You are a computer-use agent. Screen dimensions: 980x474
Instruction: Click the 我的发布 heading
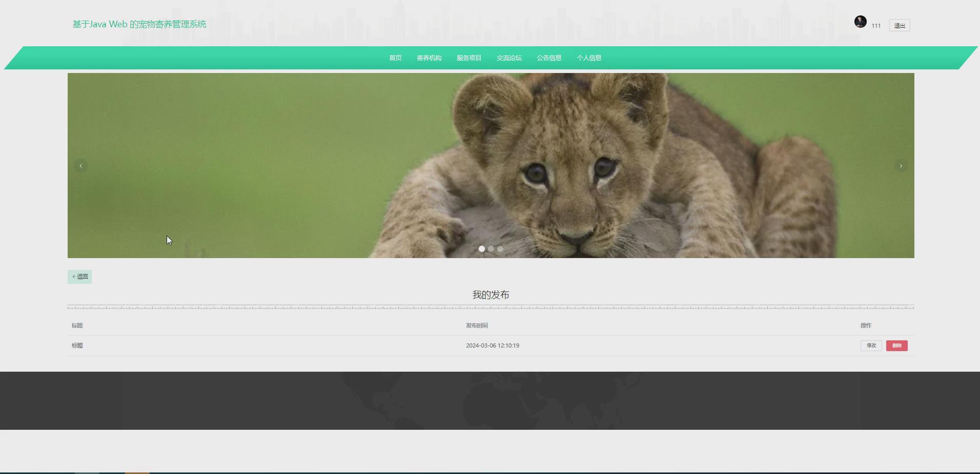click(491, 295)
